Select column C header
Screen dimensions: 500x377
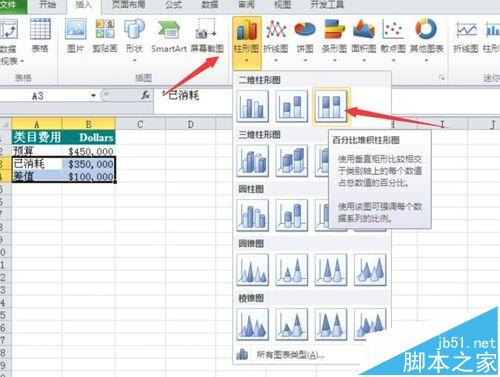point(140,124)
